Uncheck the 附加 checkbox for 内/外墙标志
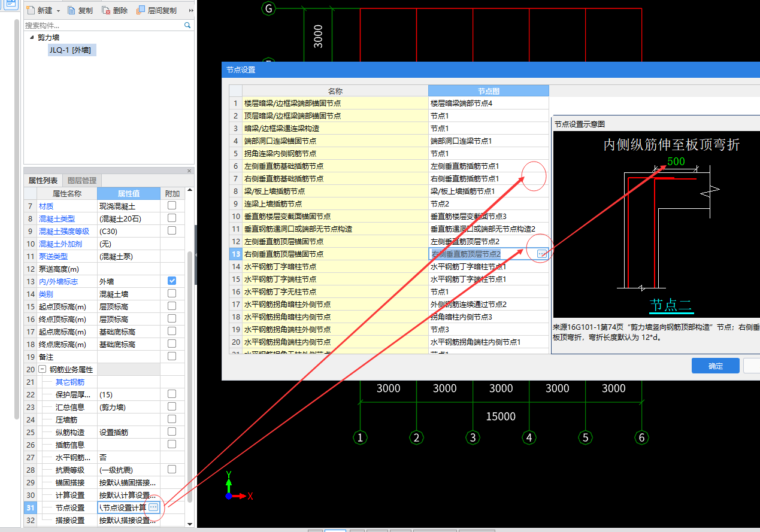The width and height of the screenshot is (760, 532). click(172, 281)
